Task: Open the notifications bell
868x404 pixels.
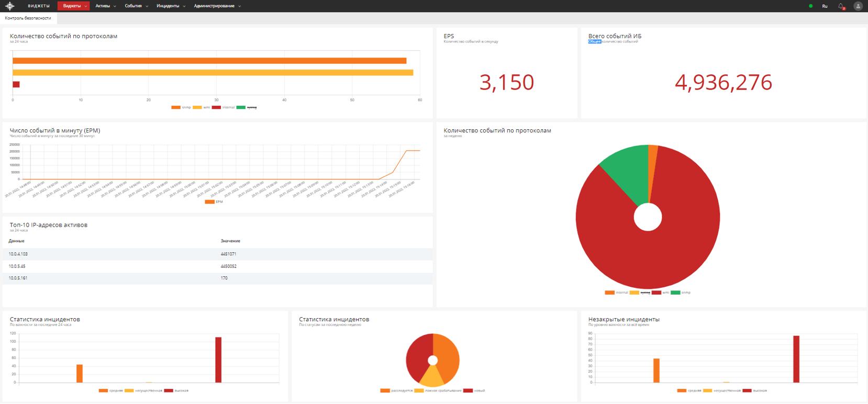Action: pyautogui.click(x=841, y=6)
